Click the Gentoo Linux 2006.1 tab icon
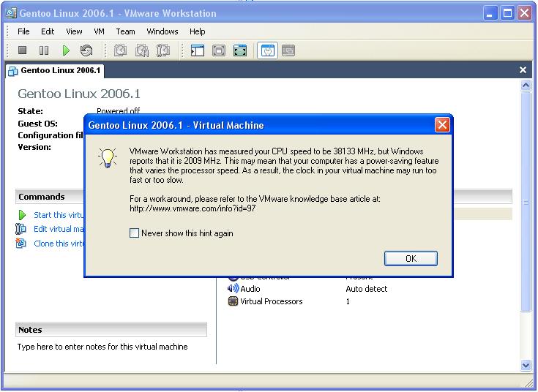The height and width of the screenshot is (392, 538). (13, 71)
